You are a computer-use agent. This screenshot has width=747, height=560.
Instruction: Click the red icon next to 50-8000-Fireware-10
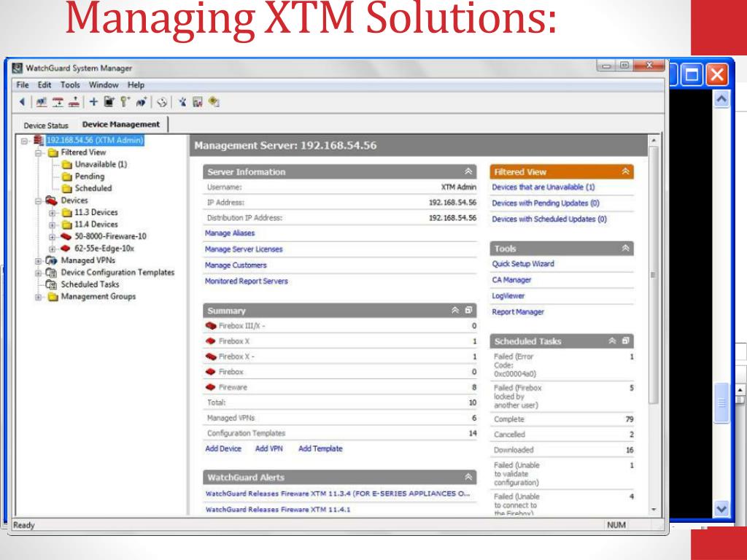66,236
